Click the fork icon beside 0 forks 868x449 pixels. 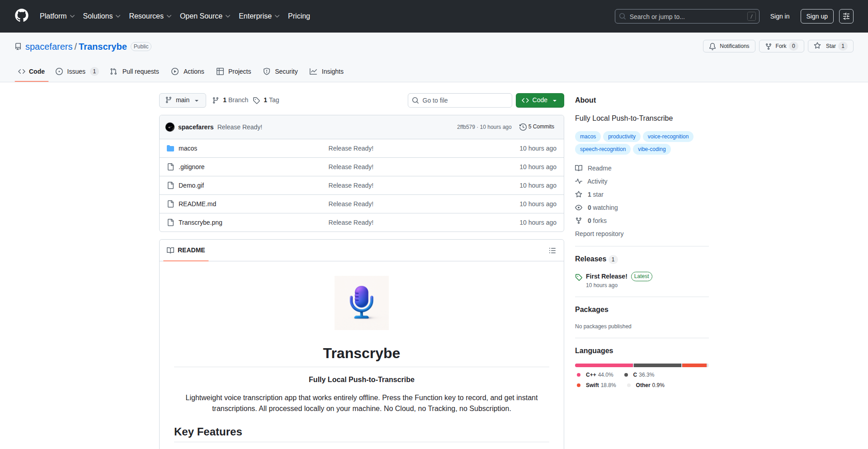click(x=579, y=221)
